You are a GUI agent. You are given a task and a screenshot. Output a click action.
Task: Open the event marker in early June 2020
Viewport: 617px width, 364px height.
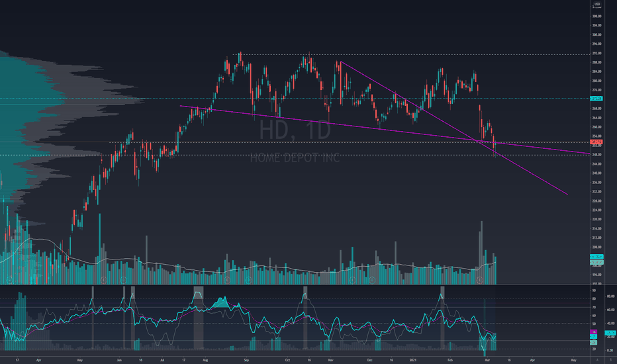point(124,280)
